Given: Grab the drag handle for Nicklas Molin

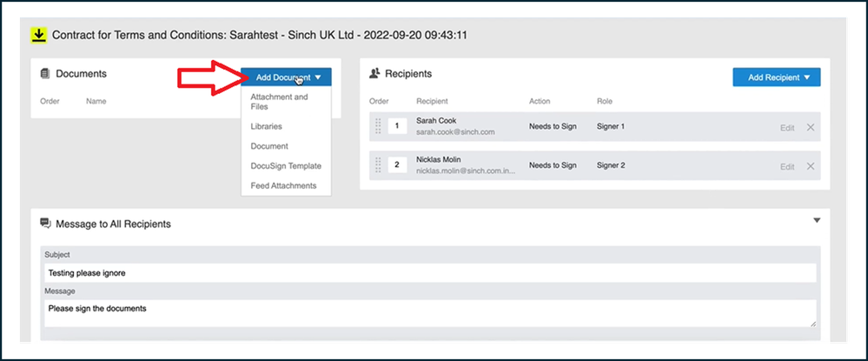Looking at the screenshot, I should pyautogui.click(x=379, y=165).
